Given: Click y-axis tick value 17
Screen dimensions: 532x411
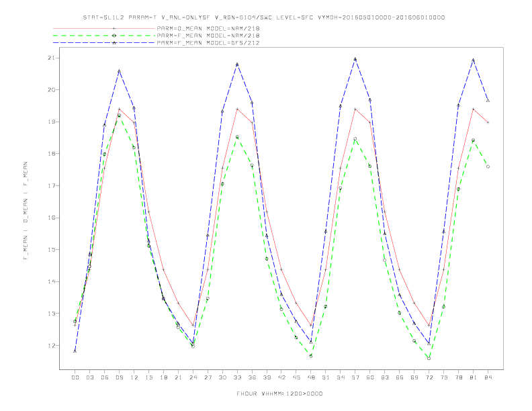Looking at the screenshot, I should click(51, 186).
